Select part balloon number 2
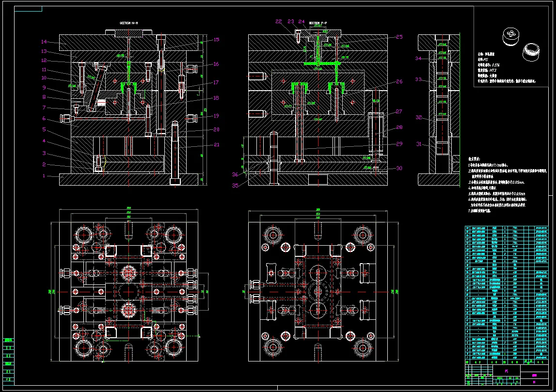Viewport: 556px width, 392px height. (44, 164)
